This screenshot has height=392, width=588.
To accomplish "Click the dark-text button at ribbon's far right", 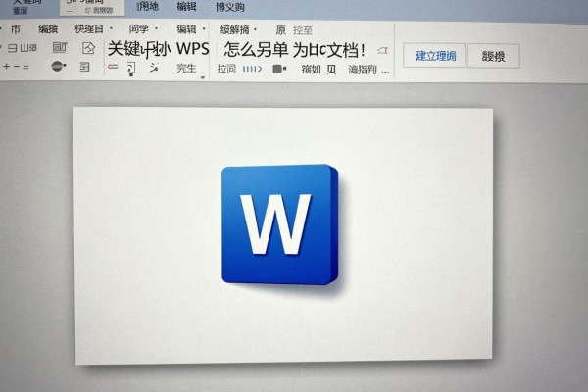I will tap(494, 56).
